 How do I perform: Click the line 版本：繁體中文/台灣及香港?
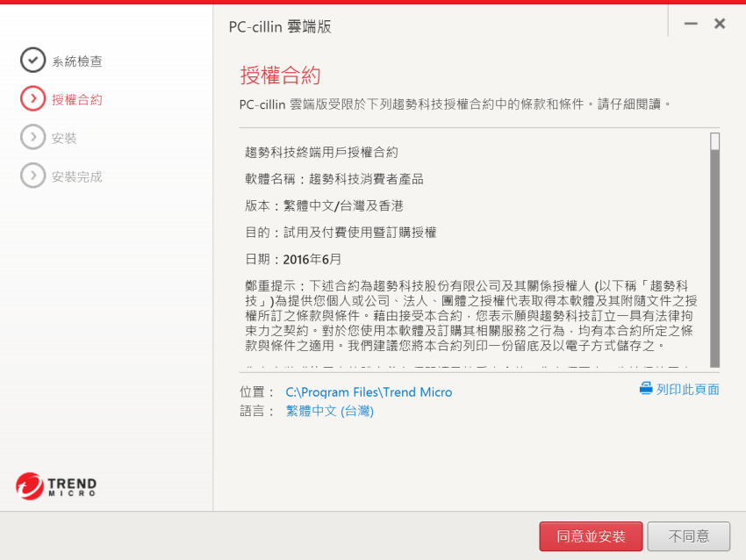pos(324,205)
